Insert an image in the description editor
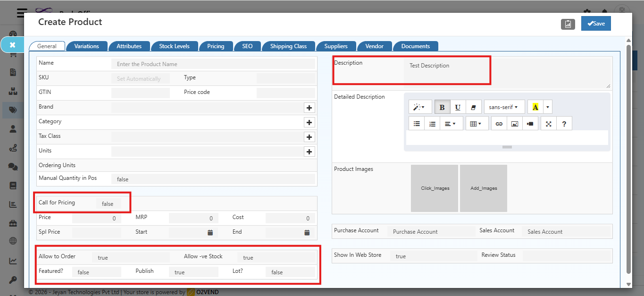 (x=514, y=123)
